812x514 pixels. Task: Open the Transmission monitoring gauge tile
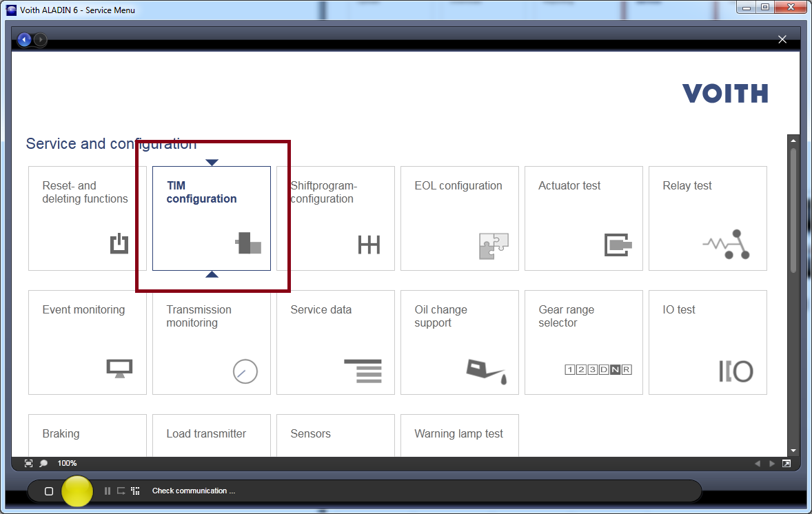[x=212, y=342]
